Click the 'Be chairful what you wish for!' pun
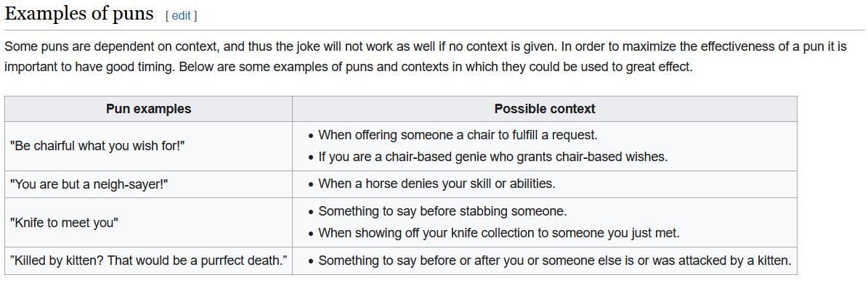Image resolution: width=868 pixels, height=291 pixels. [x=97, y=146]
